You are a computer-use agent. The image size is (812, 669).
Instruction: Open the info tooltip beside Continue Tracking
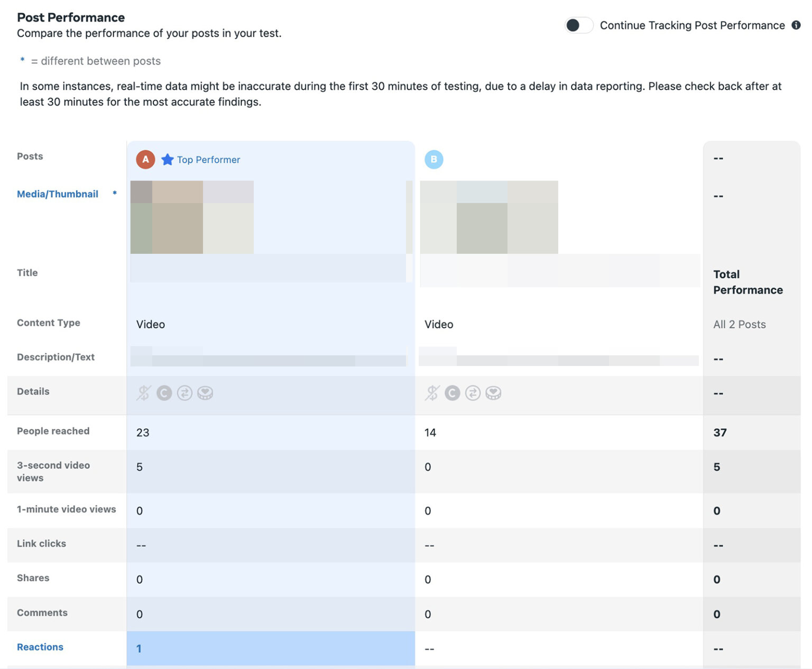pos(796,25)
